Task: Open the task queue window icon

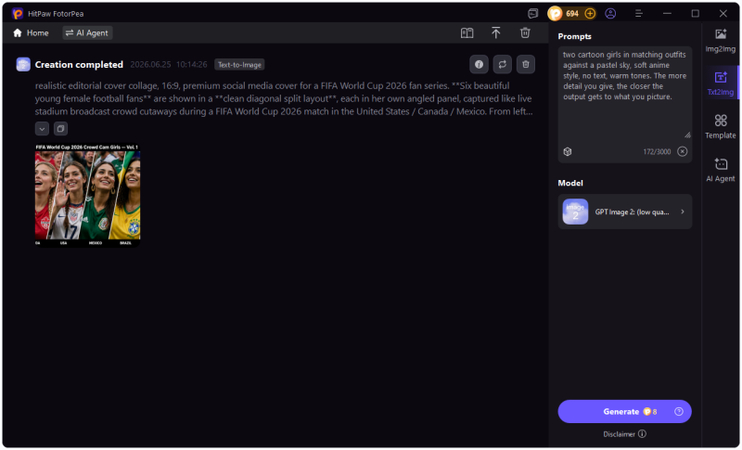Action: (x=533, y=14)
